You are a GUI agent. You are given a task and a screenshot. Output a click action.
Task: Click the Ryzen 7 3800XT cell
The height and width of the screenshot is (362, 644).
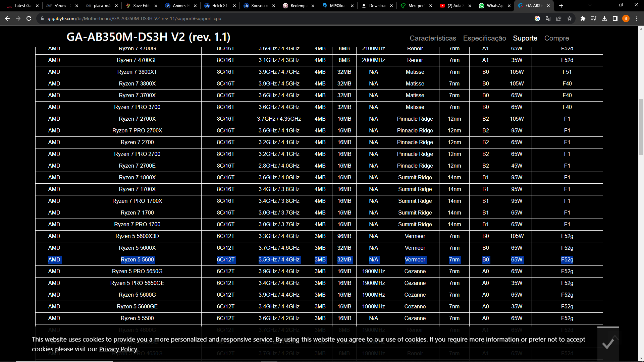[x=137, y=72]
